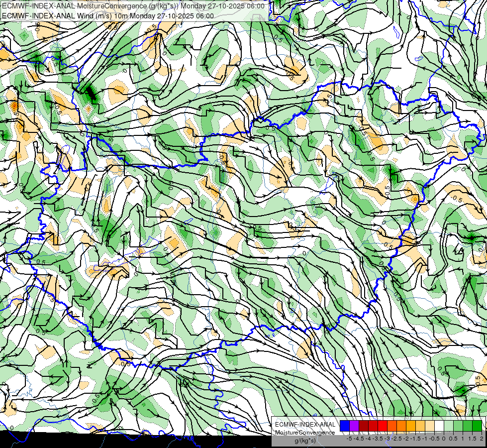The height and width of the screenshot is (448, 487).
Task: Click the amber swatch between -2 and -1.5
Action: (411, 426)
